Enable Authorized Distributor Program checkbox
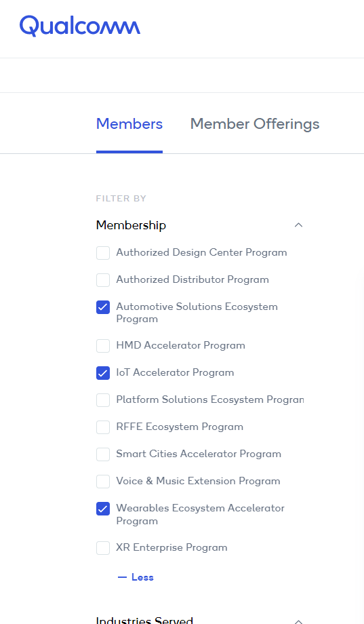Screen dimensions: 364x624 pos(103,279)
